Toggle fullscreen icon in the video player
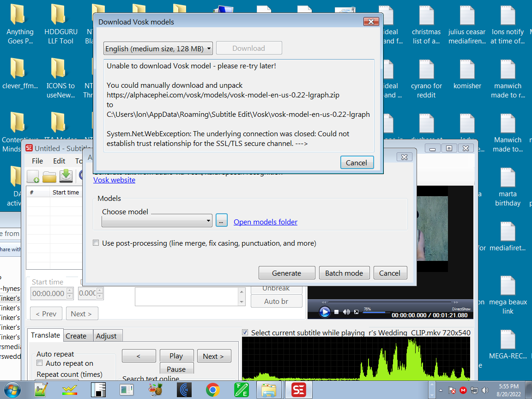Image resolution: width=532 pixels, height=399 pixels. (356, 312)
